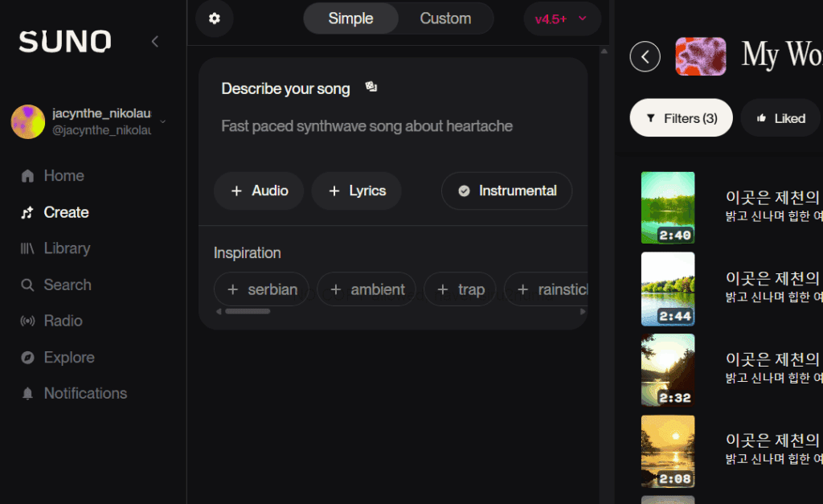The height and width of the screenshot is (504, 823).
Task: Collapse the left sidebar
Action: click(x=155, y=42)
